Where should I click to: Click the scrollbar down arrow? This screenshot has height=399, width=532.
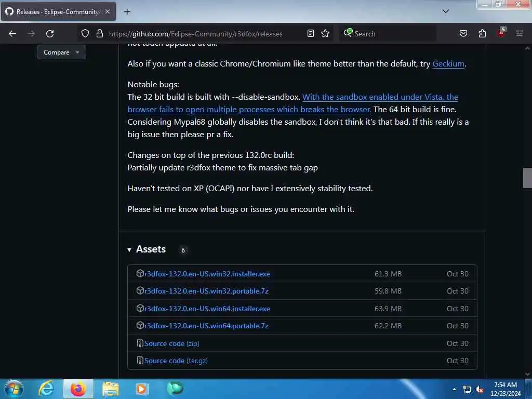pos(527,374)
